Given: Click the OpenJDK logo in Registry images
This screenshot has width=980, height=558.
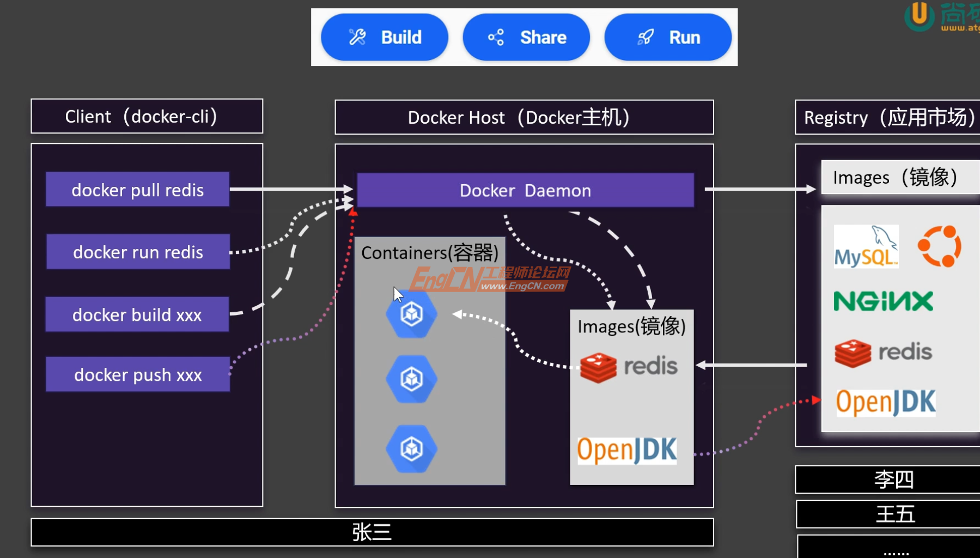Looking at the screenshot, I should tap(886, 402).
